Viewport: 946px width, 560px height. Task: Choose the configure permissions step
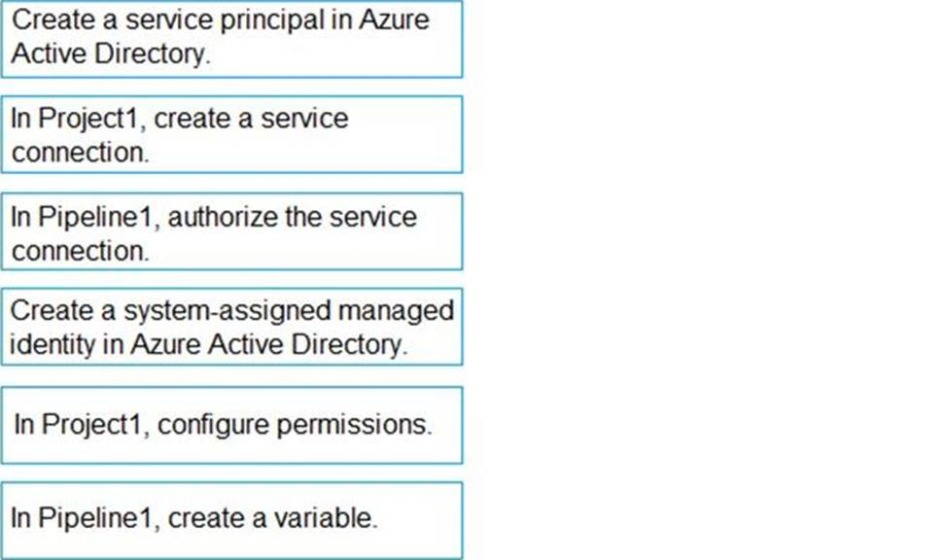click(231, 425)
